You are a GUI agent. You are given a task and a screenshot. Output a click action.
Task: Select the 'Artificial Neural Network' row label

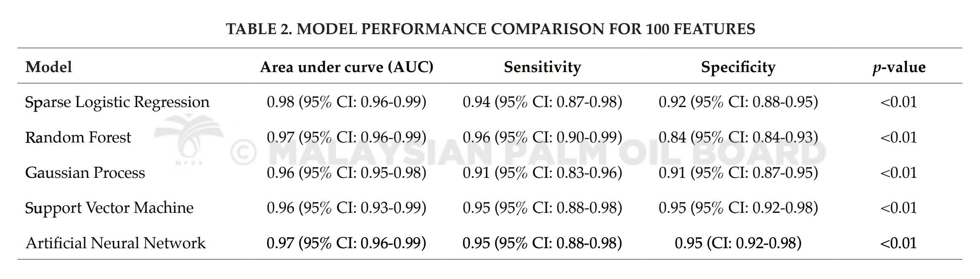click(115, 243)
